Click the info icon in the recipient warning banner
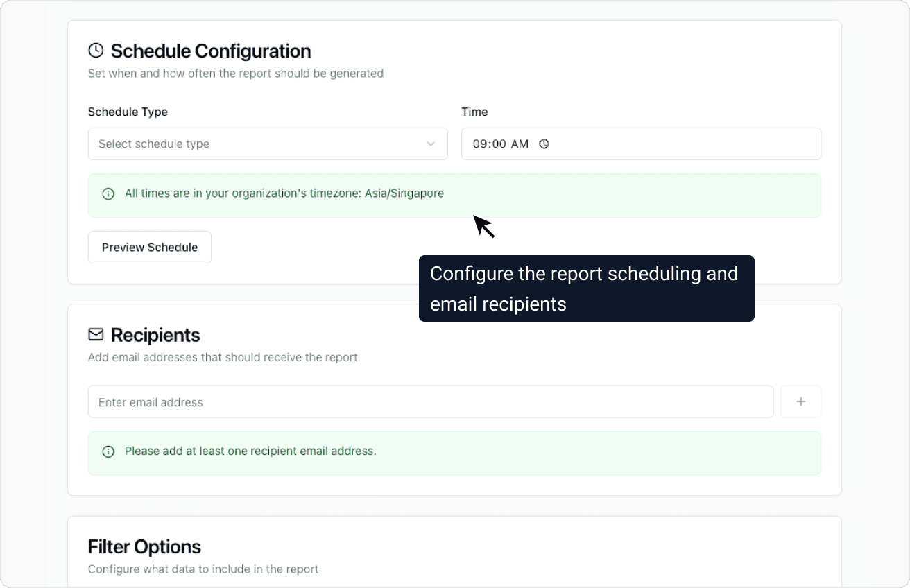910x588 pixels. point(108,451)
